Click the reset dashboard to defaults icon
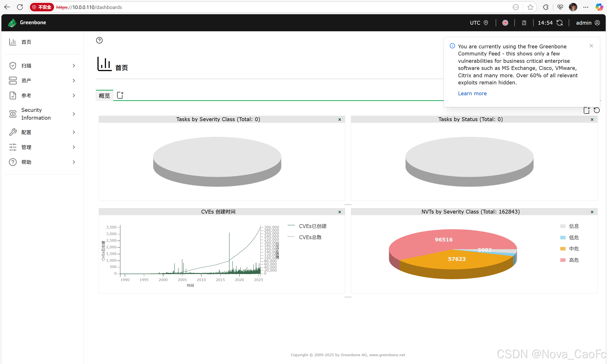The image size is (607, 364). pos(597,110)
